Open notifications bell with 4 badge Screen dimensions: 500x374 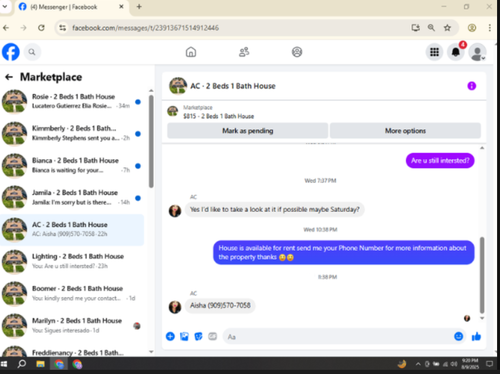[x=456, y=52]
